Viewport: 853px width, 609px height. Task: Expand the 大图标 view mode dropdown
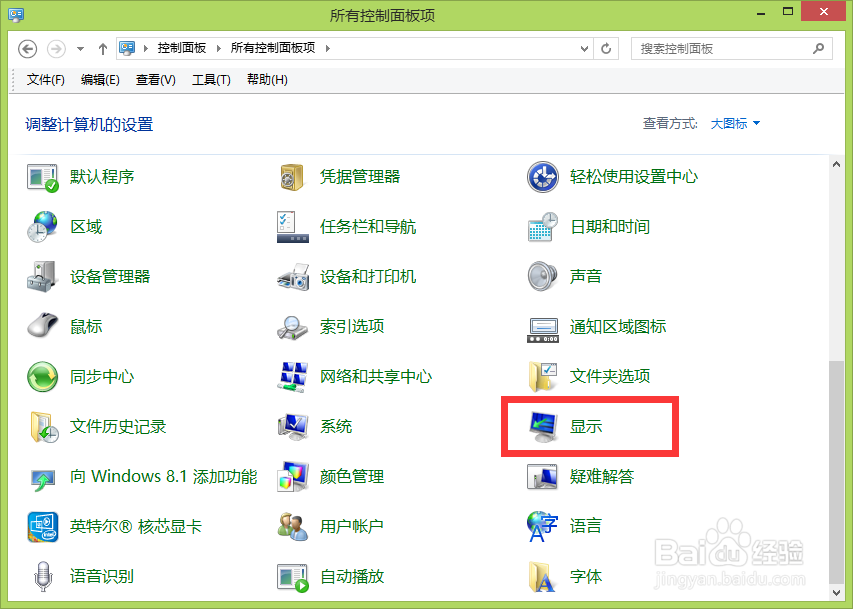click(735, 124)
